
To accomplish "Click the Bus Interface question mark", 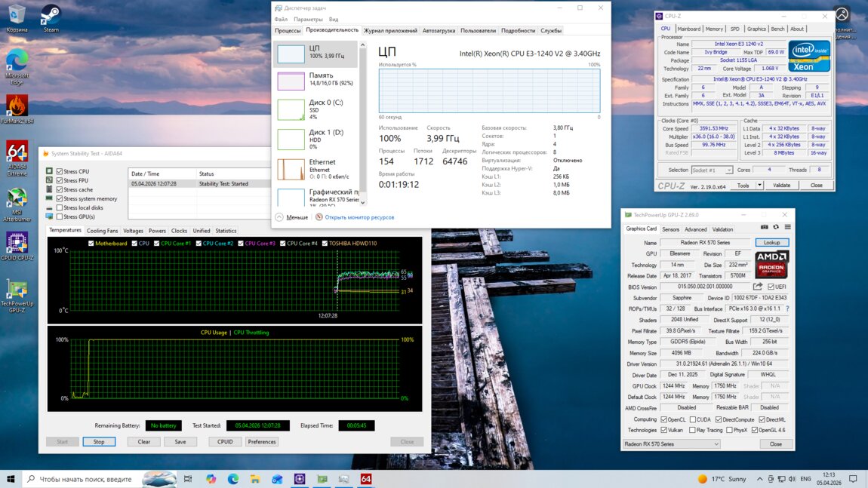I will [x=787, y=308].
